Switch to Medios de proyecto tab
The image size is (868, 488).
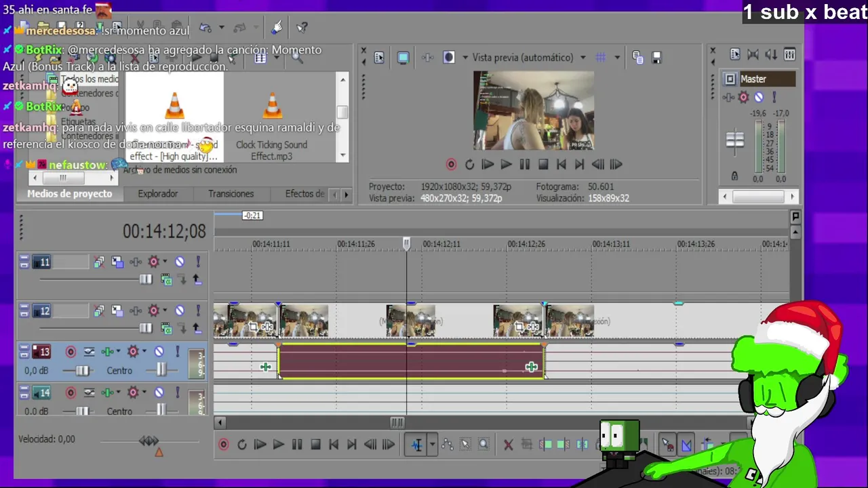point(69,194)
